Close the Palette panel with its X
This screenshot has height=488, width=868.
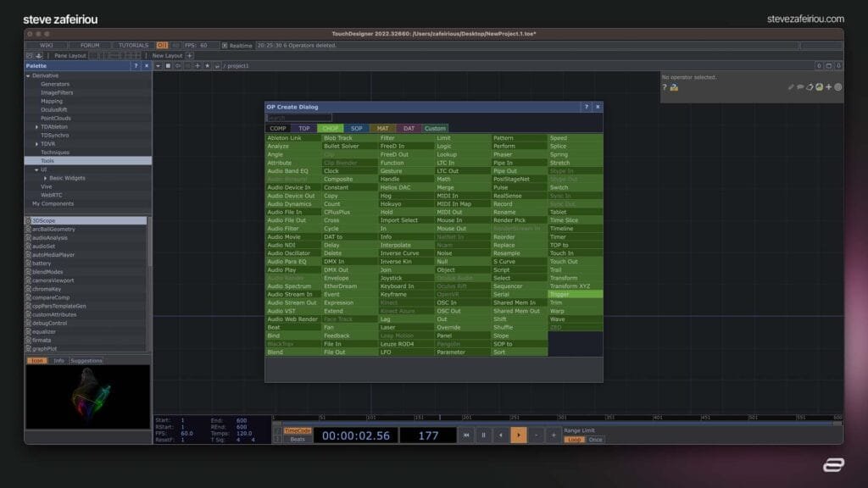[x=146, y=66]
